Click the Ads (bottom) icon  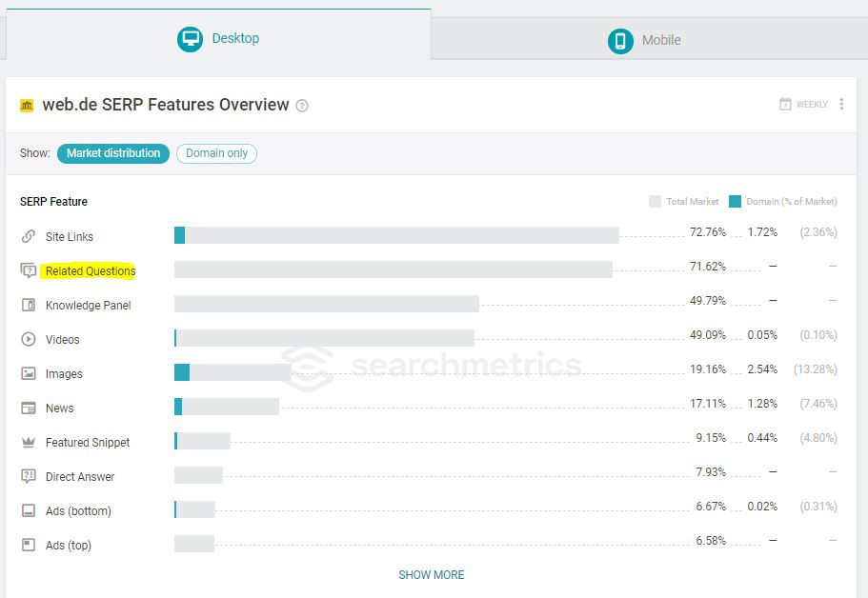pos(29,510)
